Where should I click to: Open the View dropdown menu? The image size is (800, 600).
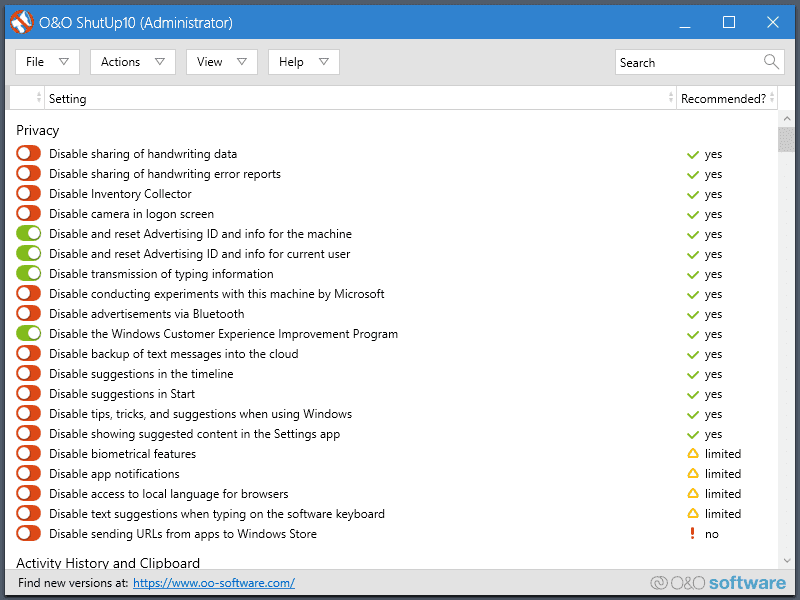[x=221, y=62]
